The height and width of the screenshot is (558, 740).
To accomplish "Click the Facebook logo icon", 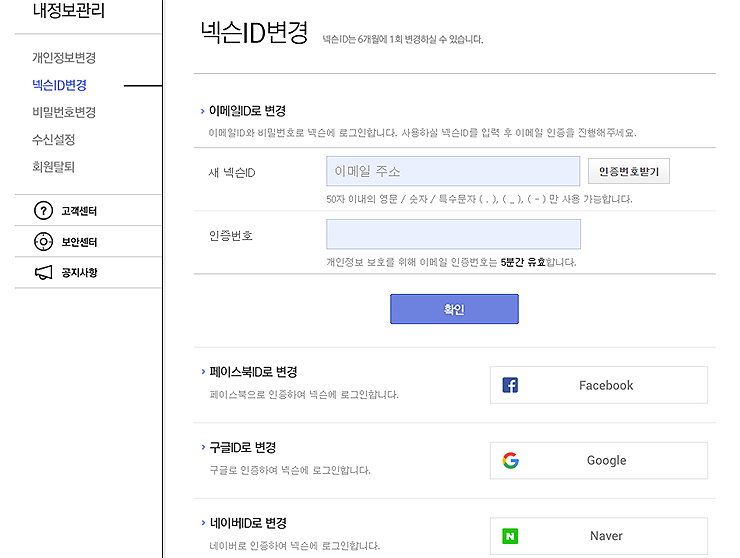I will (x=510, y=385).
